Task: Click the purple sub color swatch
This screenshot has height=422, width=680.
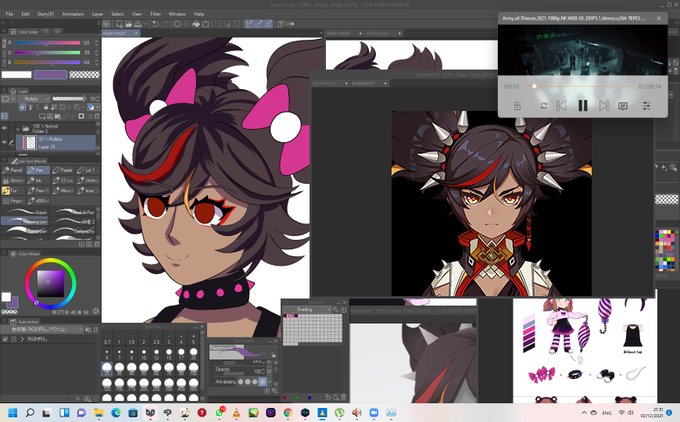Action: pos(50,75)
